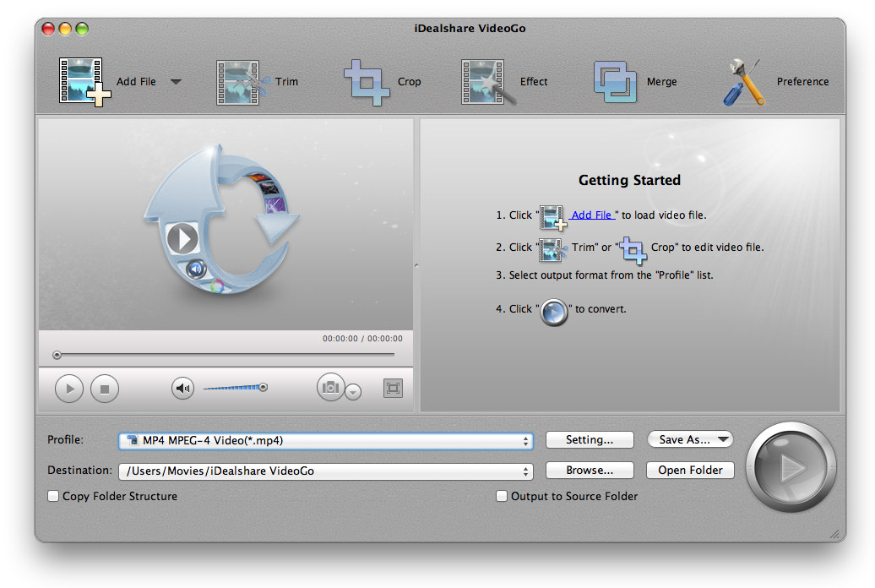
Task: Take a snapshot with the camera icon
Action: point(330,388)
